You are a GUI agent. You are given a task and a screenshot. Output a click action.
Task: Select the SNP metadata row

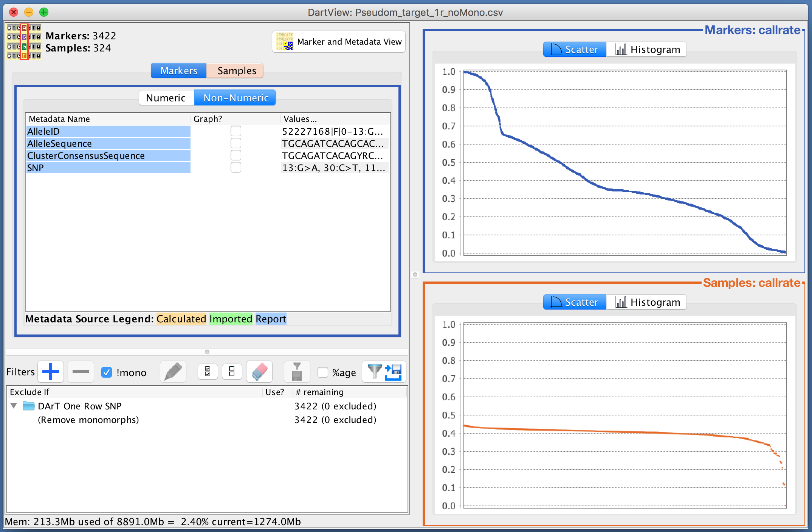click(208, 168)
